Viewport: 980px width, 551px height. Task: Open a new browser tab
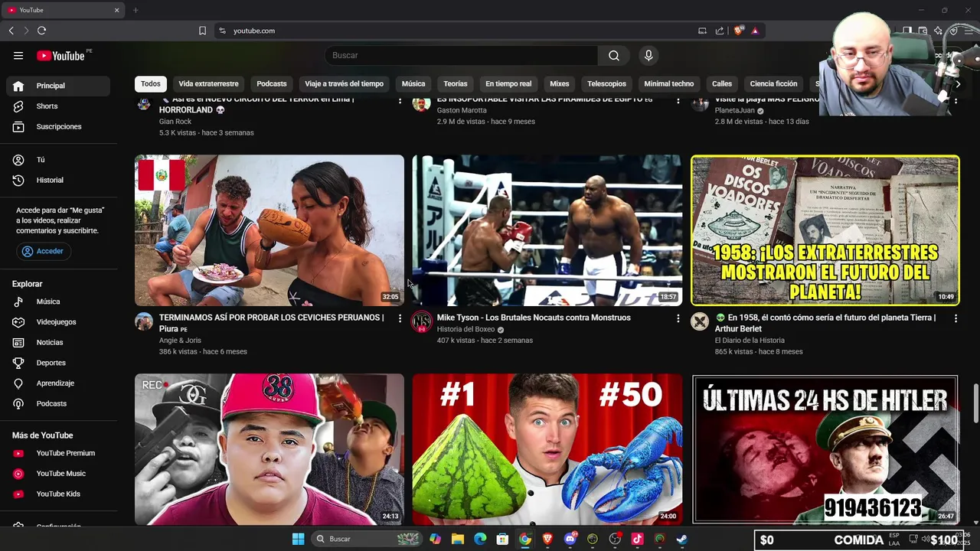[x=136, y=10]
